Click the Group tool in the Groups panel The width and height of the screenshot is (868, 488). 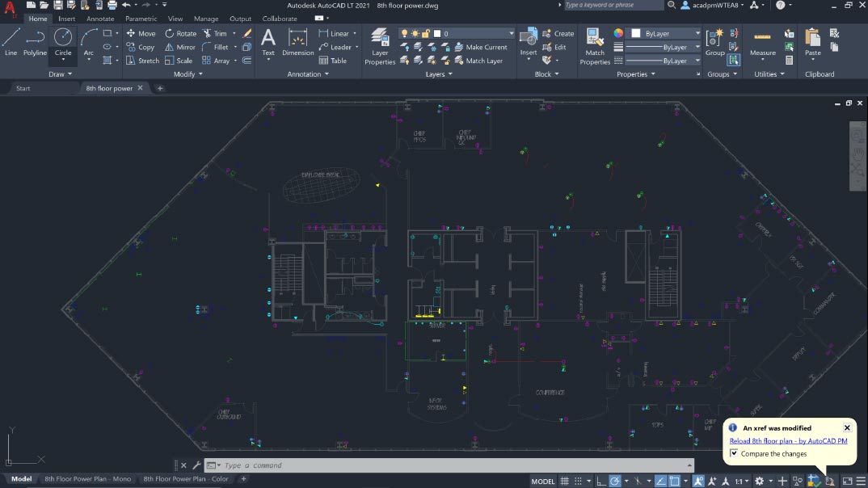pos(714,43)
